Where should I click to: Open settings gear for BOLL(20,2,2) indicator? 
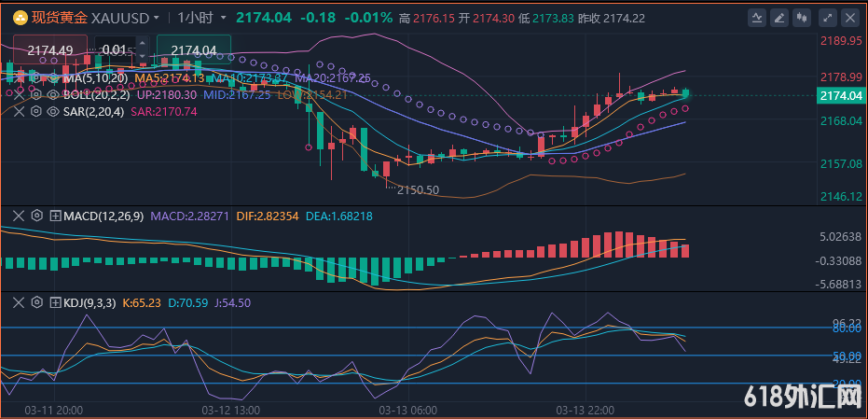[x=37, y=94]
